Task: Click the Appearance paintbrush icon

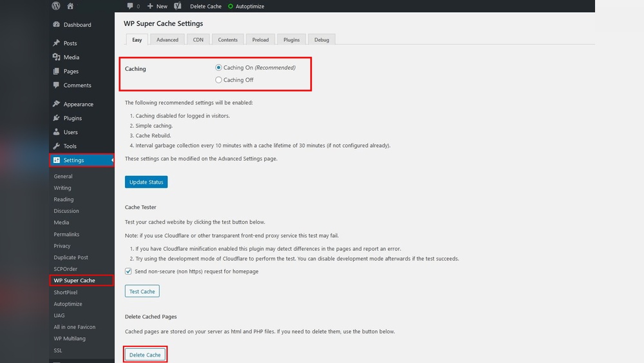Action: (x=57, y=104)
